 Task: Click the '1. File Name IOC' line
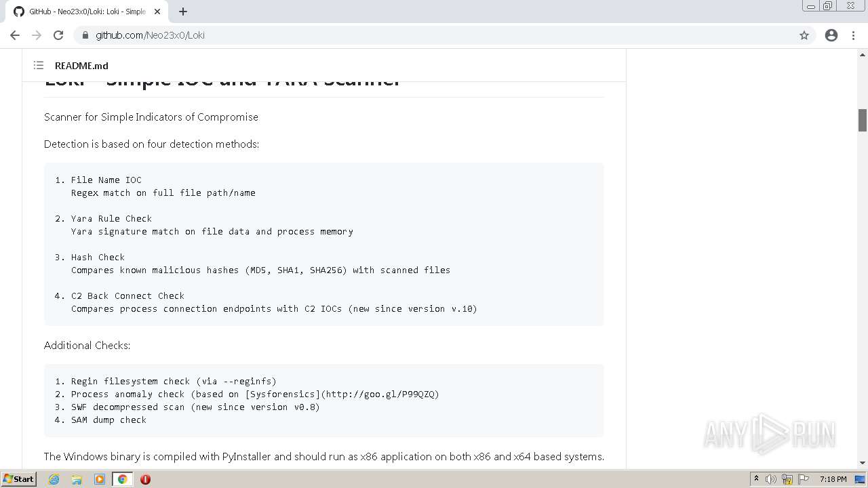click(98, 180)
